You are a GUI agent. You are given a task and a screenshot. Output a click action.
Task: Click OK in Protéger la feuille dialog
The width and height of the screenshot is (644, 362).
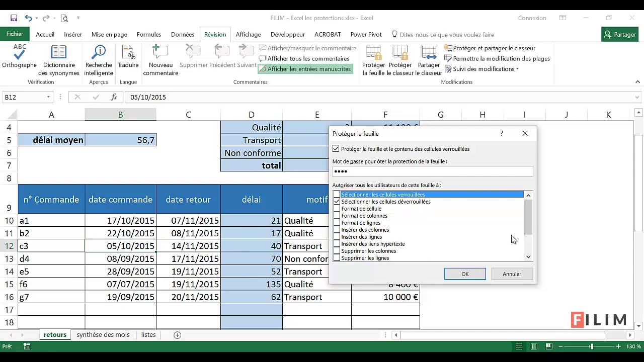pos(465,274)
